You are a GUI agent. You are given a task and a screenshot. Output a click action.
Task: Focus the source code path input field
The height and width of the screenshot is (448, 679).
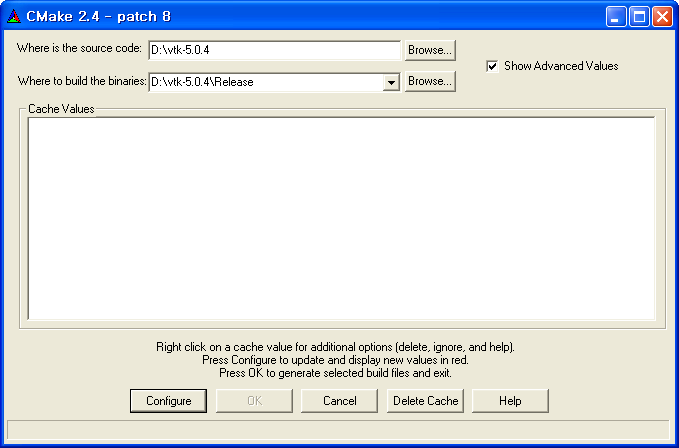pyautogui.click(x=275, y=50)
